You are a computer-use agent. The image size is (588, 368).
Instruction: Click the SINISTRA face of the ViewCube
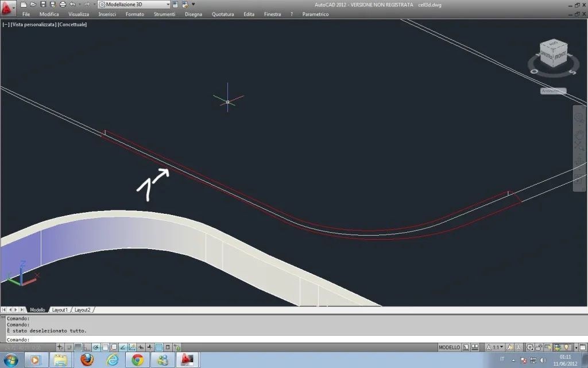[x=547, y=55]
